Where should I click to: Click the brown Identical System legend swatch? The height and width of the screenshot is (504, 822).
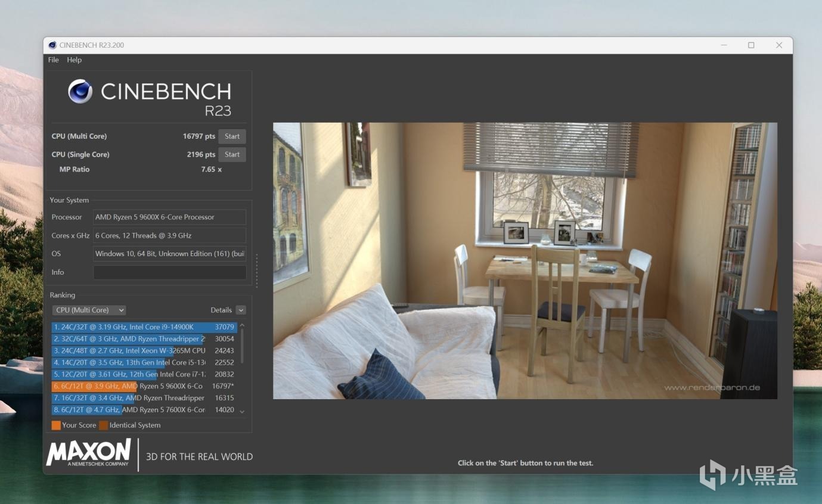[x=104, y=425]
